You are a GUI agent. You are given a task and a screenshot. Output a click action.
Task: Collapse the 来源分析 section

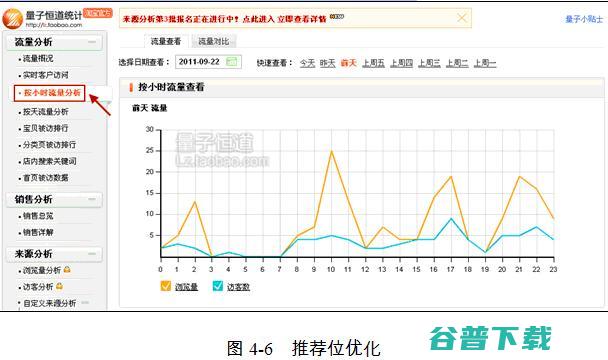coord(92,254)
